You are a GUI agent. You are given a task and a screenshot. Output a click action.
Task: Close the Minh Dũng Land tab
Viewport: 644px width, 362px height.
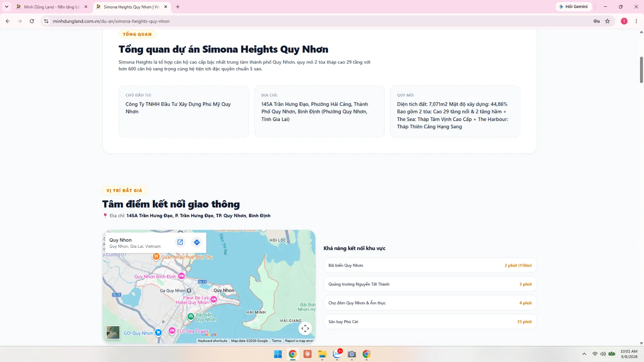point(86,7)
